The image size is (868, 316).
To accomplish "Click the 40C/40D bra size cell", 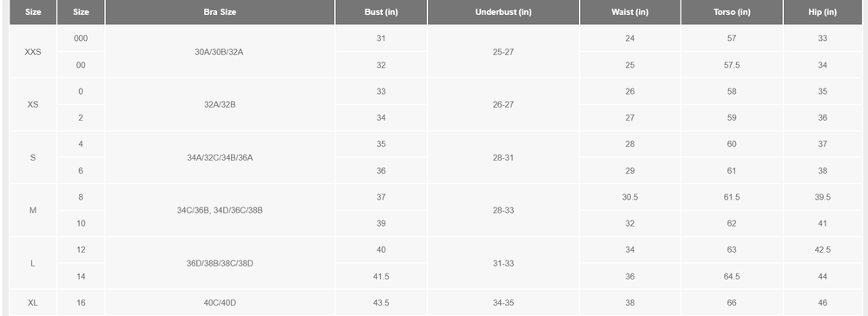I will click(x=220, y=303).
